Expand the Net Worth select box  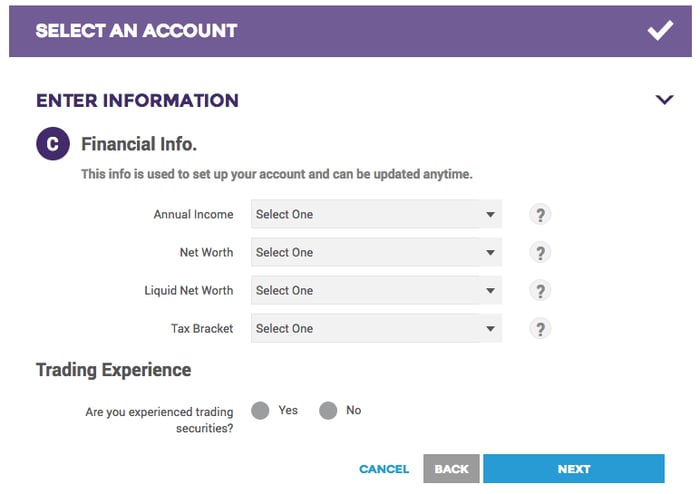376,252
